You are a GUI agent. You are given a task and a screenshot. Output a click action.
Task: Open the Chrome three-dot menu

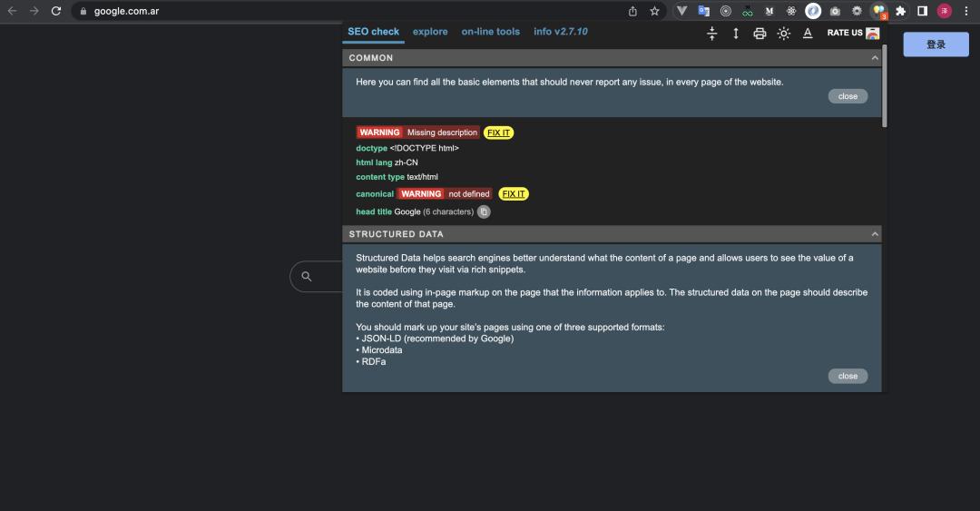point(966,11)
